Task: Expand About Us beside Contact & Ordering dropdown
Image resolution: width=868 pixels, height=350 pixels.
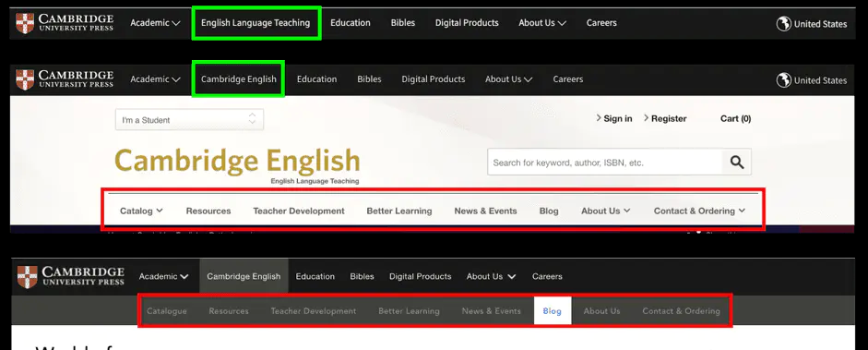Action: coord(606,211)
